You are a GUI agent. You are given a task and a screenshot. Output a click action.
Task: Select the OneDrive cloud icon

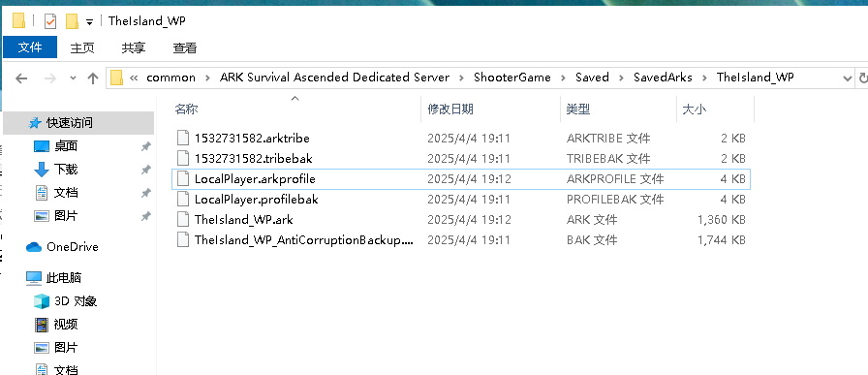tap(34, 247)
